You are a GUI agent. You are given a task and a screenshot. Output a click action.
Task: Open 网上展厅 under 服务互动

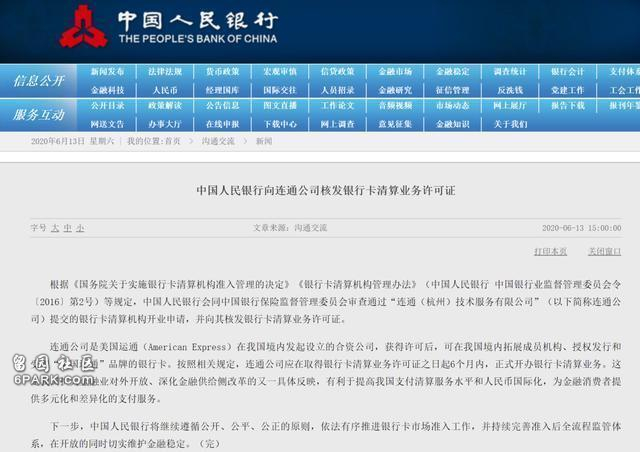(x=510, y=106)
